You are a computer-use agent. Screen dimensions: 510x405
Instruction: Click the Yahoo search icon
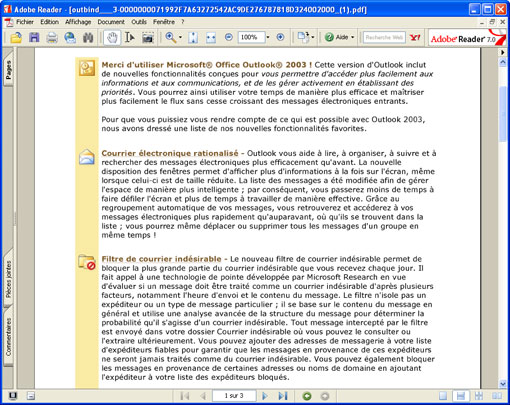coord(415,37)
